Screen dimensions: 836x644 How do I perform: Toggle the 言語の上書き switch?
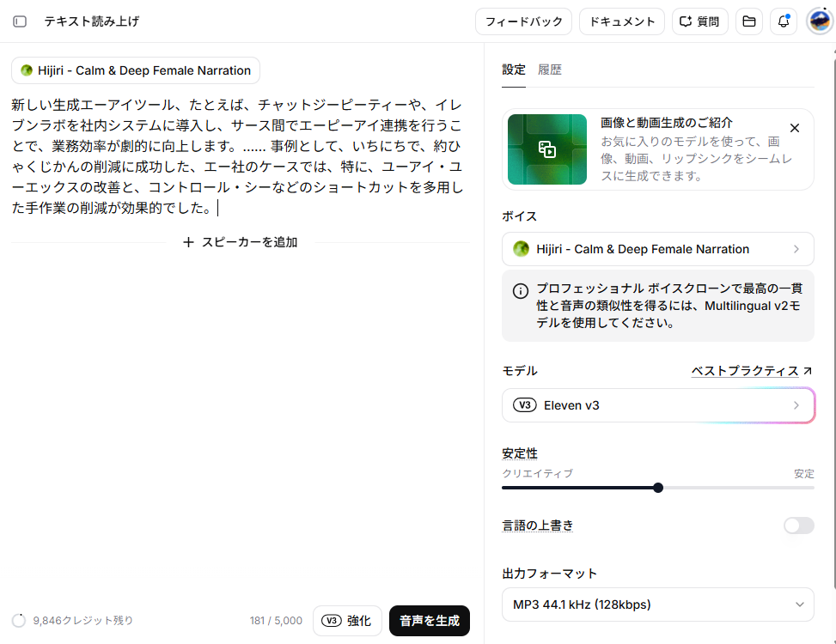(x=799, y=526)
